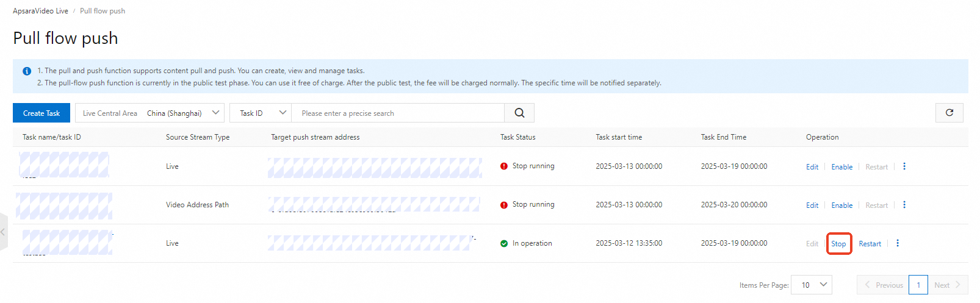
Task: Click the Pull flow push page heading
Action: point(65,38)
